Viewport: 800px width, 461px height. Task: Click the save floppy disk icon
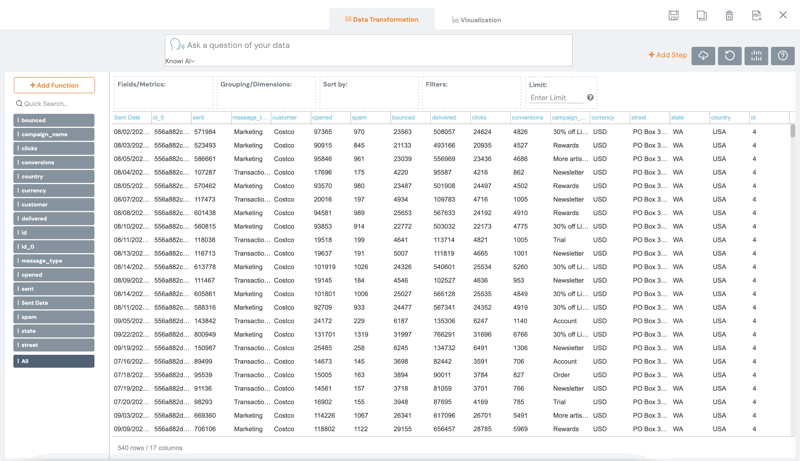tap(674, 16)
